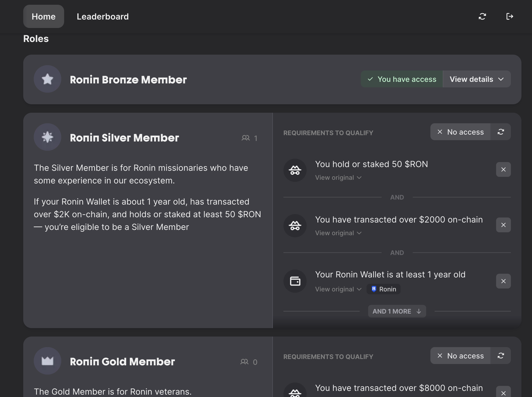
Task: Expand View original under $2000 on-chain requirement
Action: 338,233
